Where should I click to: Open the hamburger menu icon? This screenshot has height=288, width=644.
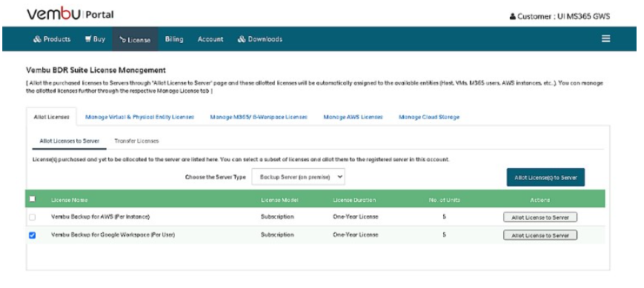[x=605, y=38]
